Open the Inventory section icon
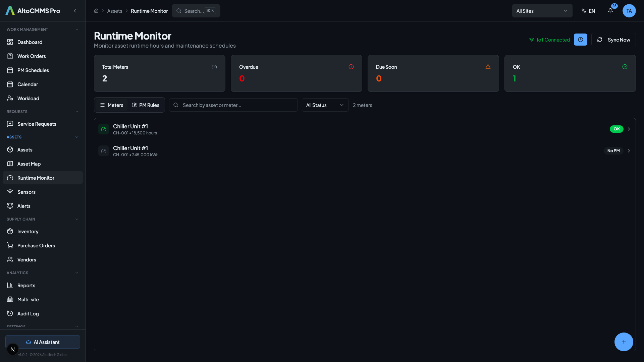644x362 pixels. pos(10,231)
